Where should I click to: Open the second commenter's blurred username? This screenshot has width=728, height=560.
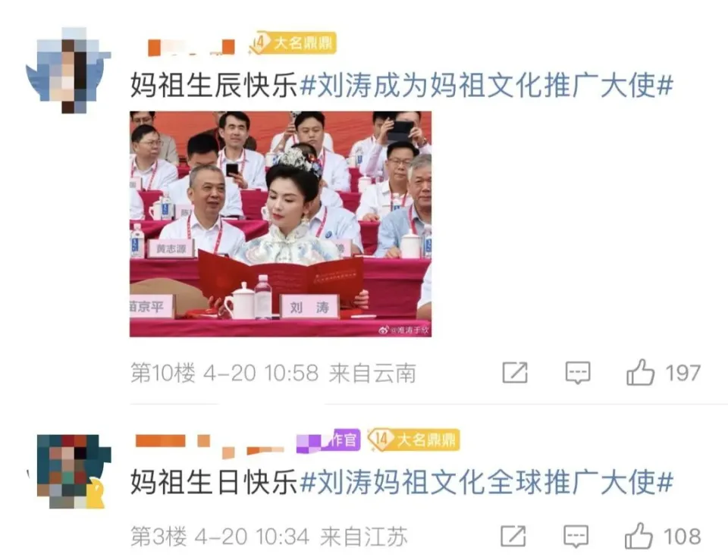click(x=209, y=445)
